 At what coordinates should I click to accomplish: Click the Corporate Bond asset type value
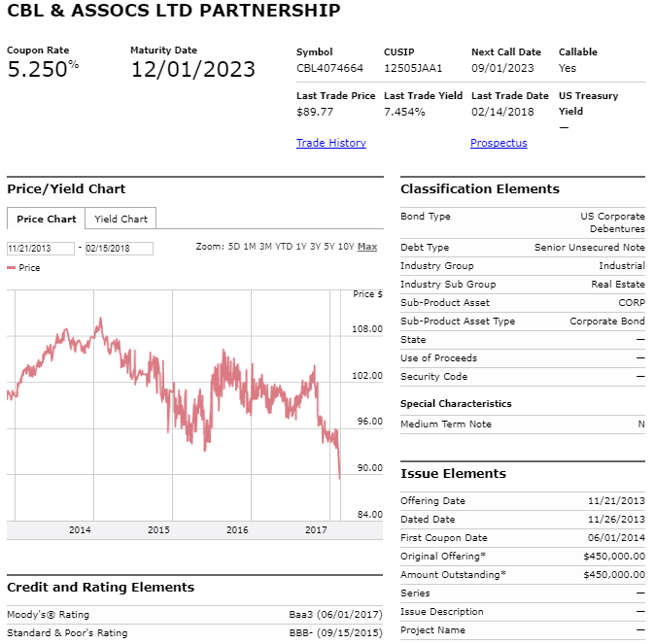coord(607,321)
